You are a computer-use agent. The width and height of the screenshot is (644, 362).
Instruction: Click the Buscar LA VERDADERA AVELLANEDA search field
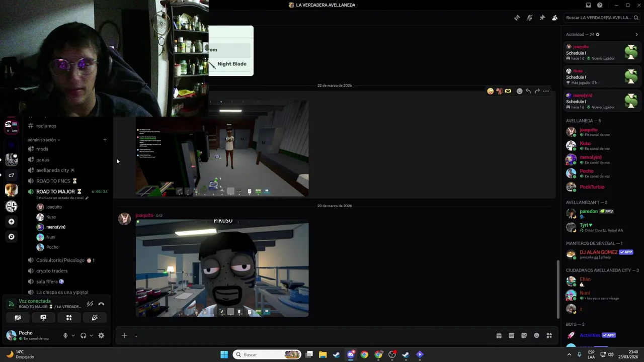click(601, 18)
